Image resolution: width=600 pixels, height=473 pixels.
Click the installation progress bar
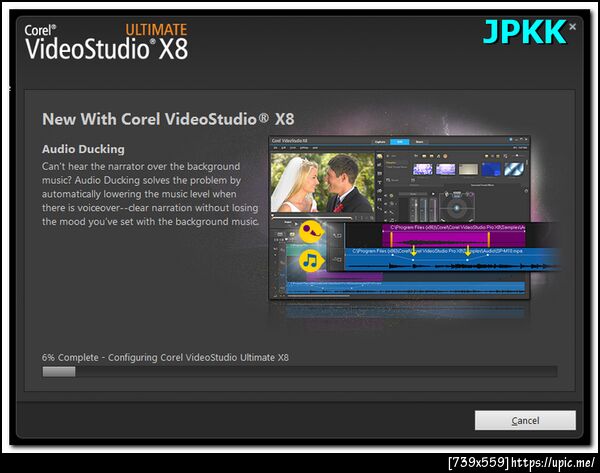click(x=300, y=372)
